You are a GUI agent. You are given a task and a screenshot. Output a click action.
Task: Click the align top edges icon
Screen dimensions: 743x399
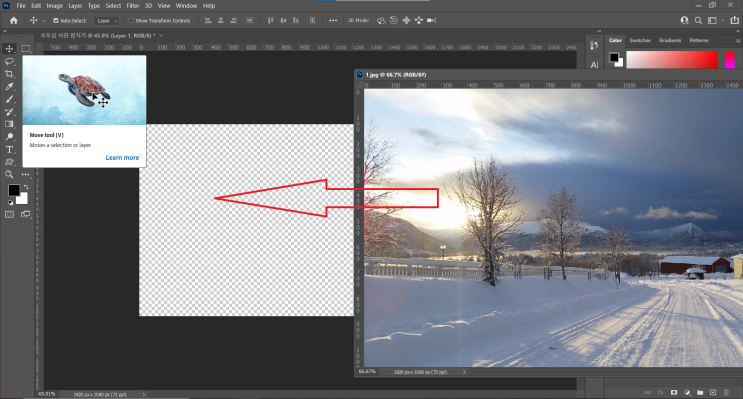pyautogui.click(x=271, y=20)
